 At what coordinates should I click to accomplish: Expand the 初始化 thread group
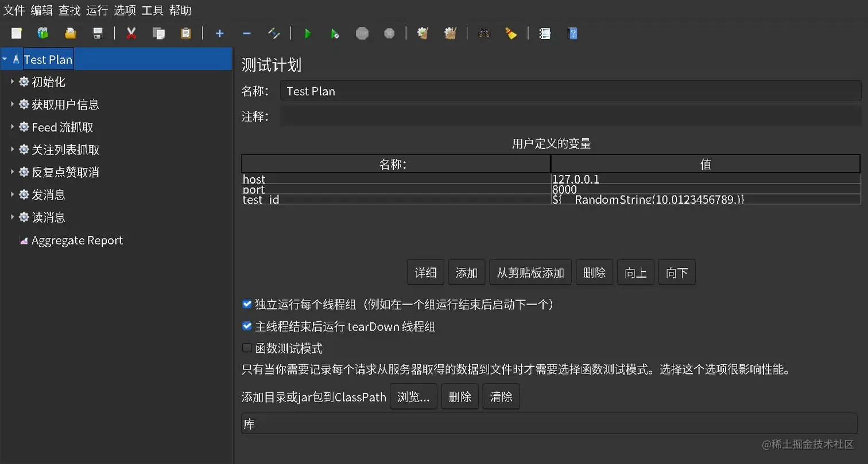click(13, 81)
